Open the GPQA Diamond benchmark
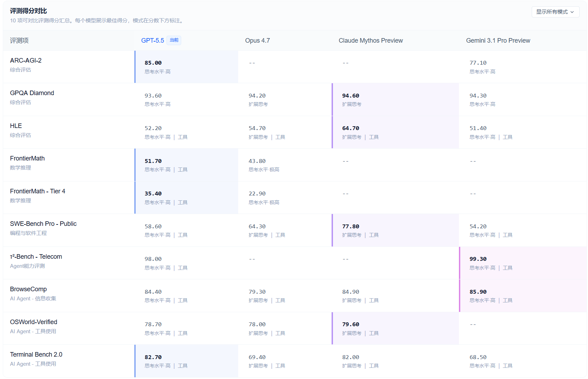588x379 pixels. point(32,93)
